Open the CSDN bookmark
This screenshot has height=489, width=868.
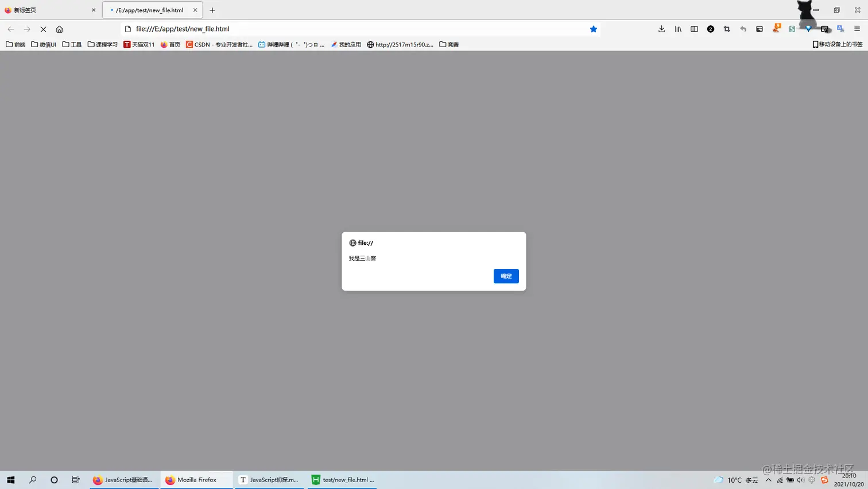[219, 44]
